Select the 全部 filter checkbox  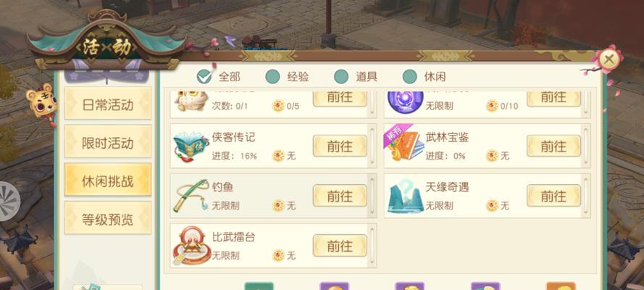point(204,76)
